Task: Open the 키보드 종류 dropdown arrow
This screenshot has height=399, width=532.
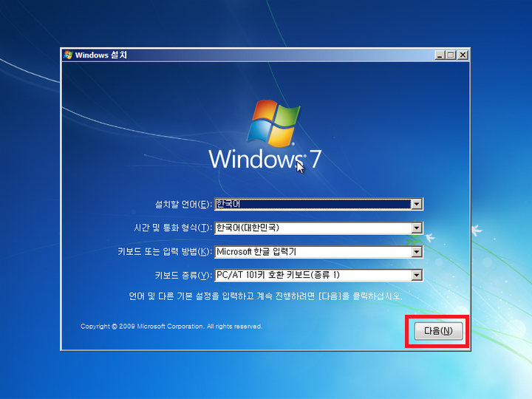Action: [x=417, y=275]
